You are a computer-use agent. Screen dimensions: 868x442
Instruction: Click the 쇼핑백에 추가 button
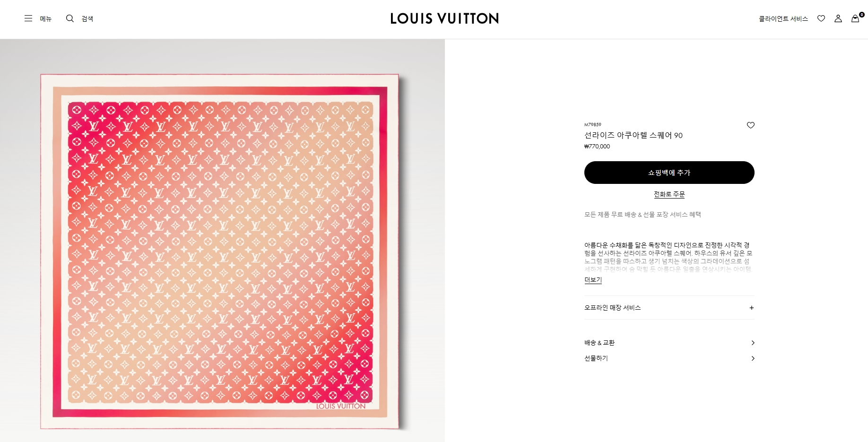[669, 173]
